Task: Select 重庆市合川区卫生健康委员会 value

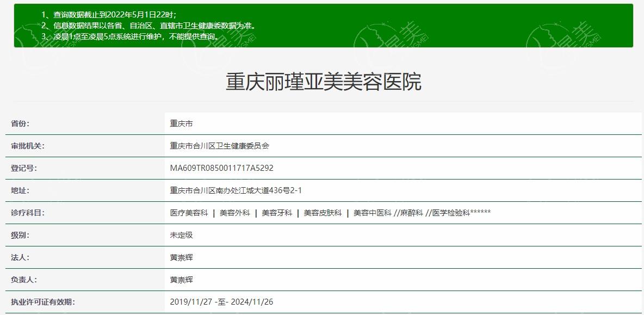Action: point(219,146)
